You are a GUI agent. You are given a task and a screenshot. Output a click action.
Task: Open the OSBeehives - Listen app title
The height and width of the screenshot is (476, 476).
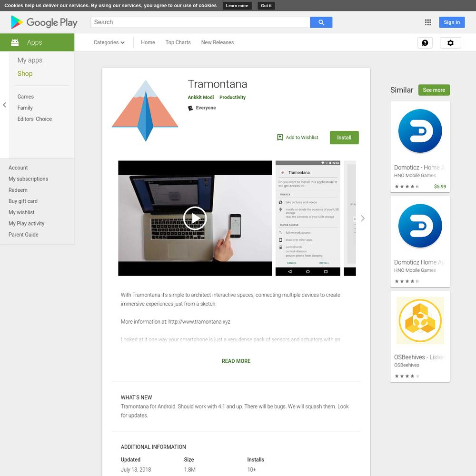(420, 357)
